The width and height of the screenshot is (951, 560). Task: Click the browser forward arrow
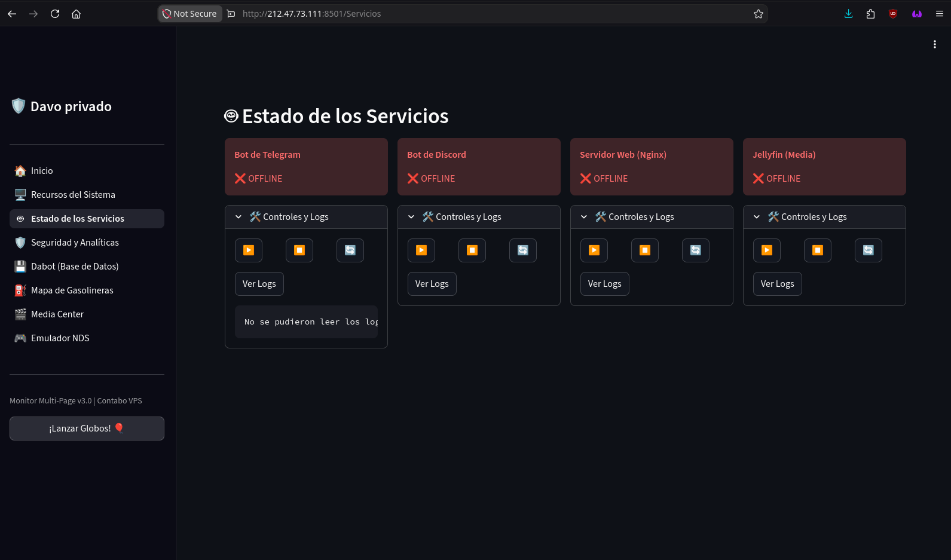[x=33, y=14]
